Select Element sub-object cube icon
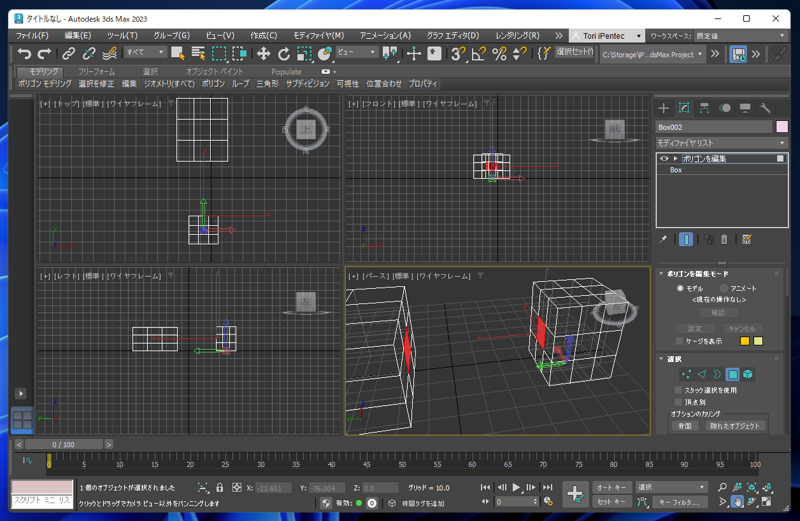Screen dimensions: 800x521 coord(748,375)
